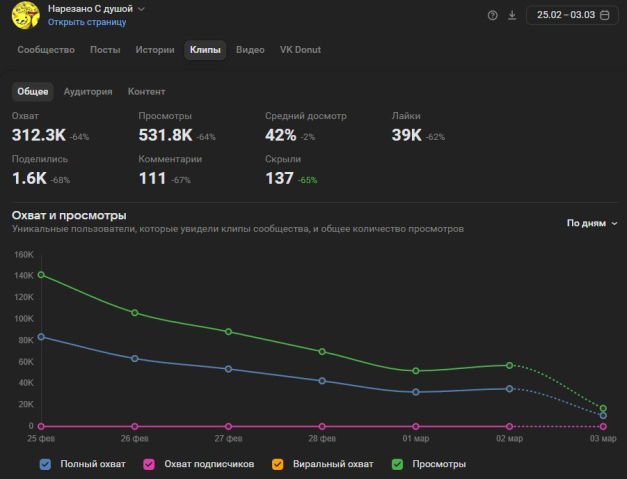Disable the Просмотры series checkbox
Image resolution: width=627 pixels, height=479 pixels.
[398, 464]
